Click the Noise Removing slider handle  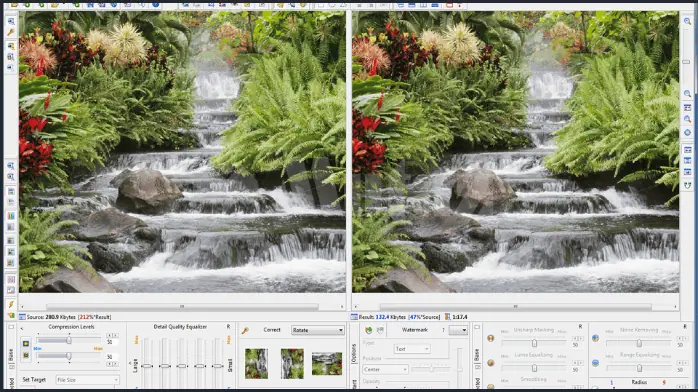pos(639,344)
